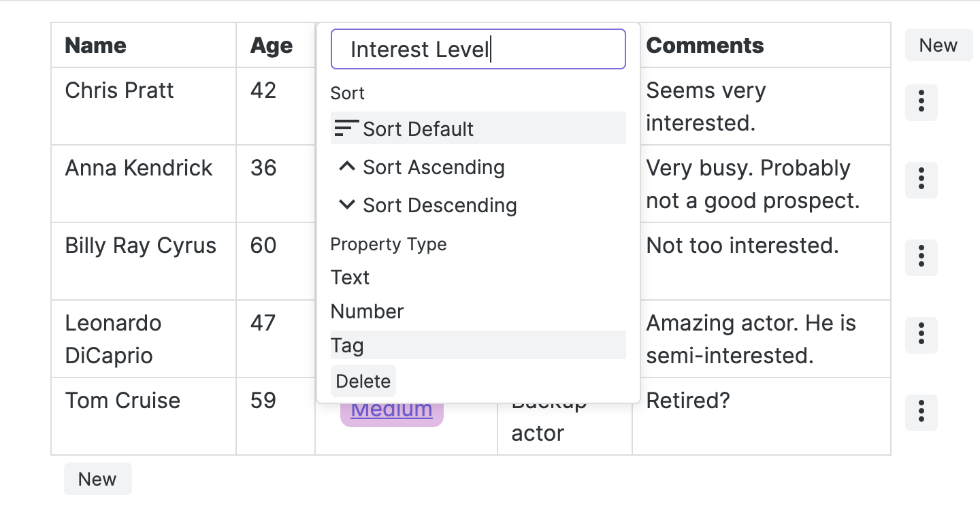Set property type to Tag
The image size is (980, 521).
(x=347, y=346)
